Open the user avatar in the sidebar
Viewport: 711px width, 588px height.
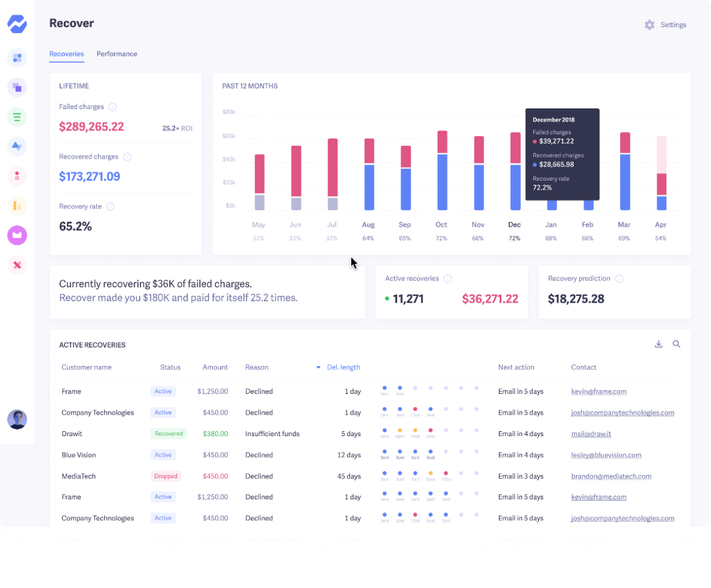click(17, 420)
